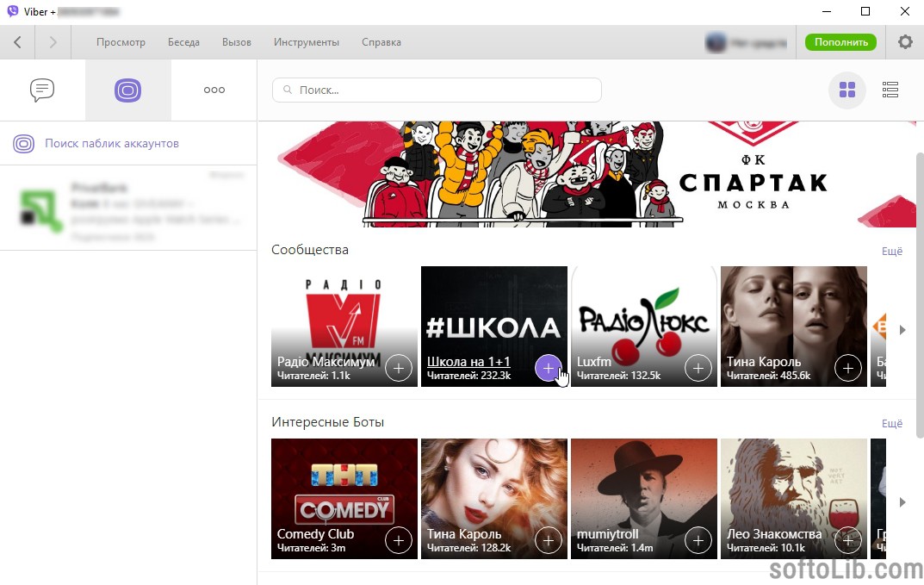Show next bots with right arrow
924x585 pixels.
902,501
